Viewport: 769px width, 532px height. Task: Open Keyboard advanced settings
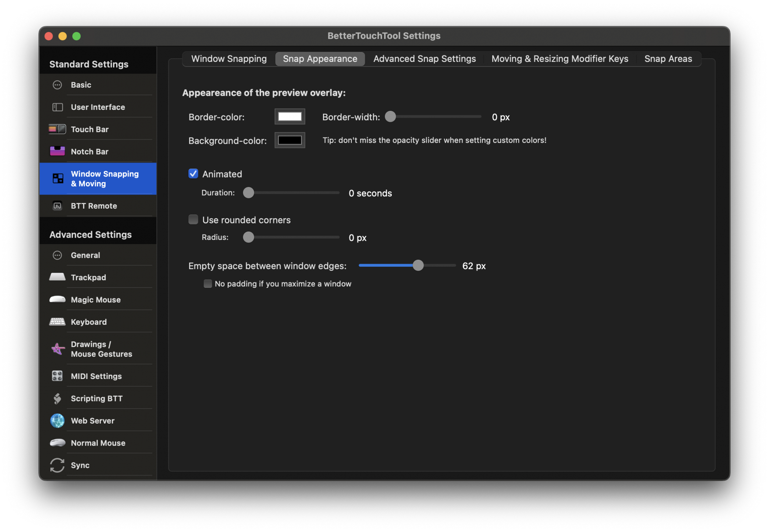[98, 322]
